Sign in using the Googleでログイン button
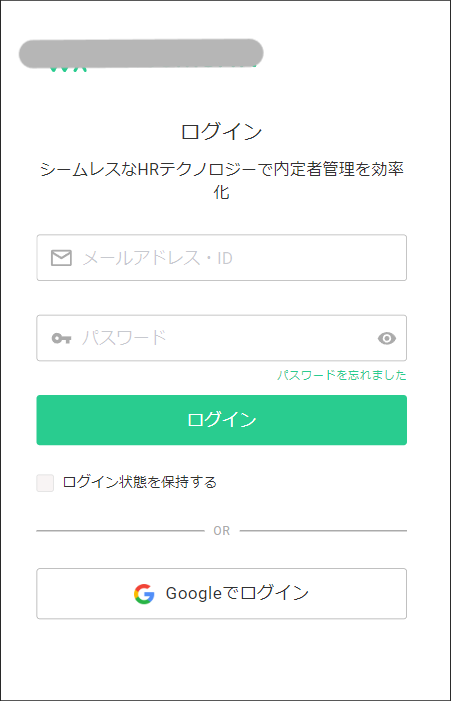The image size is (451, 701). 222,594
